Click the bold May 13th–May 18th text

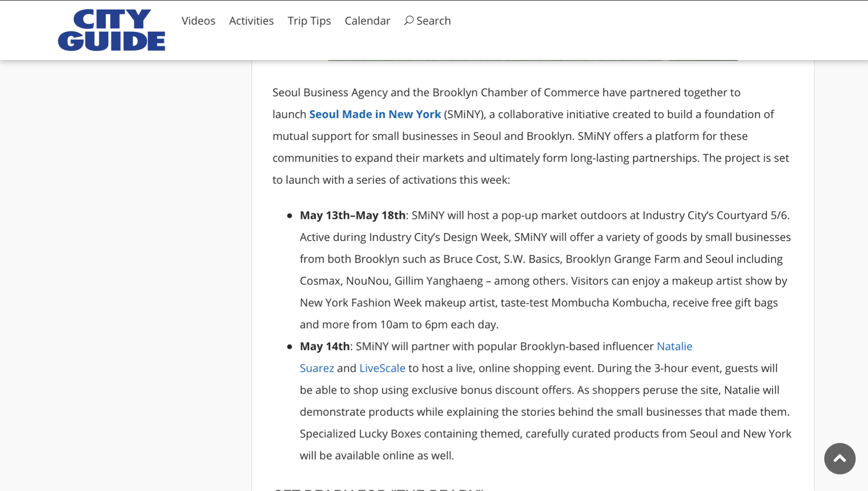coord(352,215)
